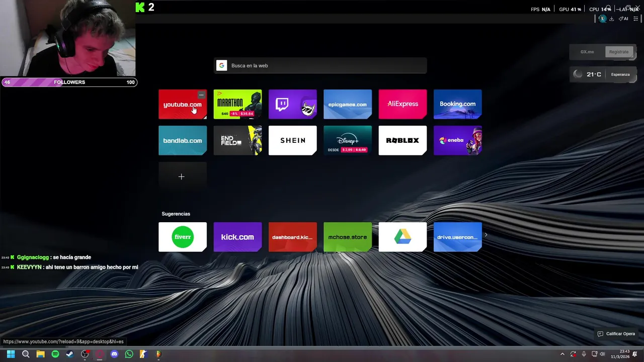Open the Endfield speed dial tile

(237, 141)
